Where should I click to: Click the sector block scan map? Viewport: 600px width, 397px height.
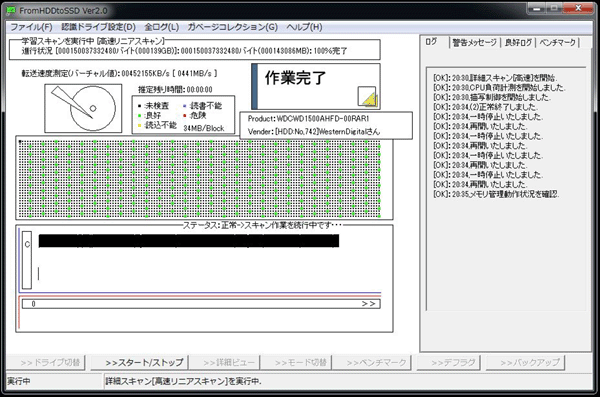204,178
